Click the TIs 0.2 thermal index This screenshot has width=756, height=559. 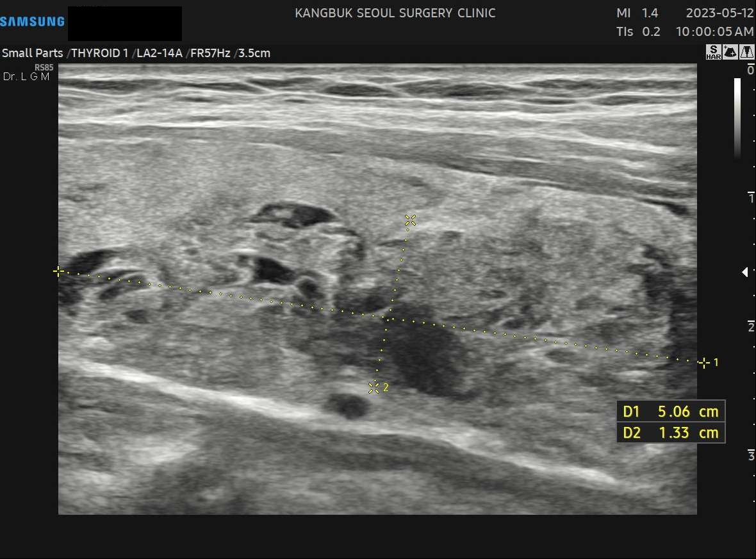(x=638, y=32)
